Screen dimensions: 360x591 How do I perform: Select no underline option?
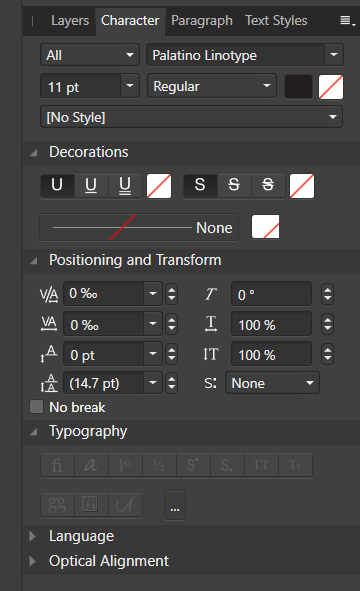[57, 185]
